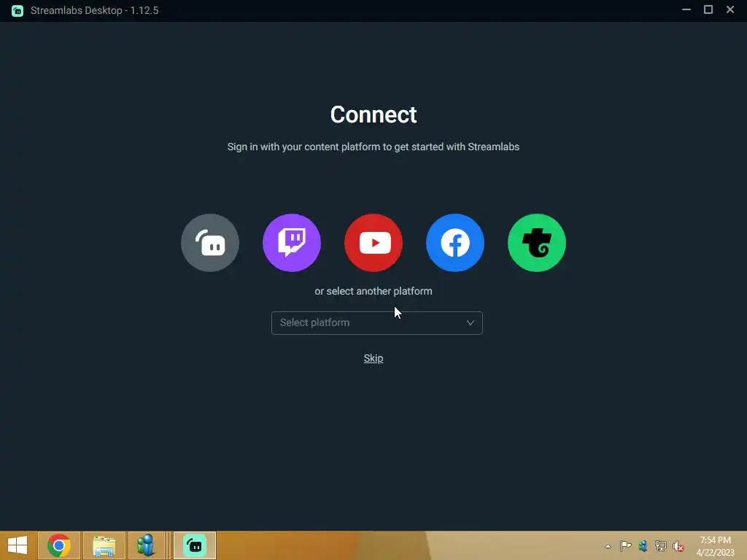The width and height of the screenshot is (747, 560).
Task: Sign in with the Streamlabs account icon
Action: (210, 243)
